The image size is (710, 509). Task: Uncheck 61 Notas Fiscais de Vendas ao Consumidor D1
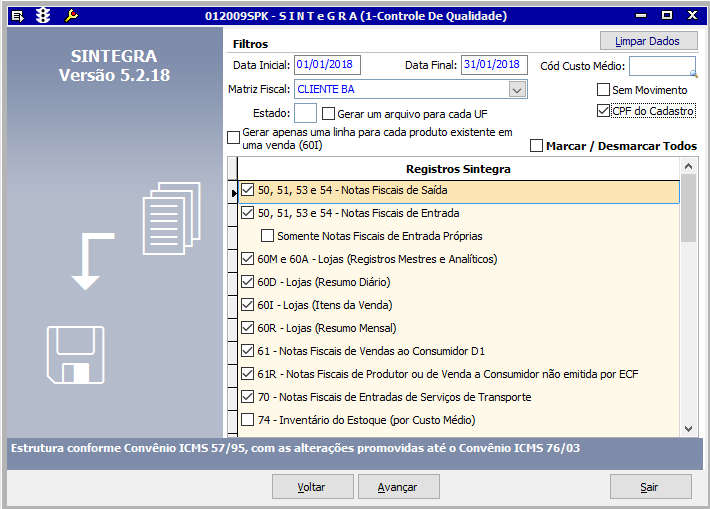pos(247,351)
